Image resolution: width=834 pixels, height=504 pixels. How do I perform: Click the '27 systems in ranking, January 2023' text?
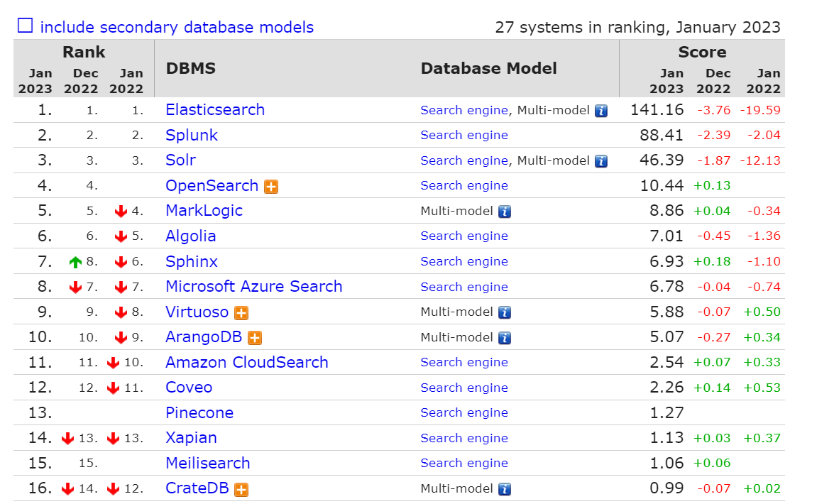pos(637,27)
